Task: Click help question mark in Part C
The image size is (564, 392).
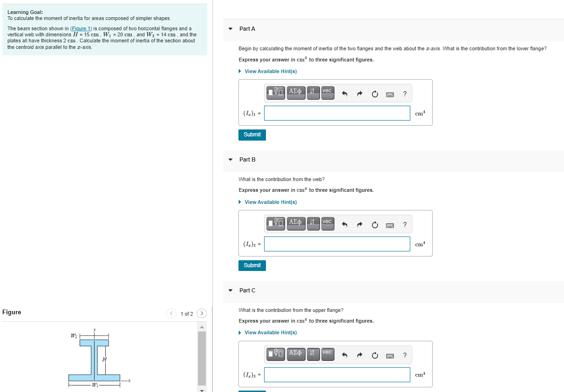Action: pos(405,356)
